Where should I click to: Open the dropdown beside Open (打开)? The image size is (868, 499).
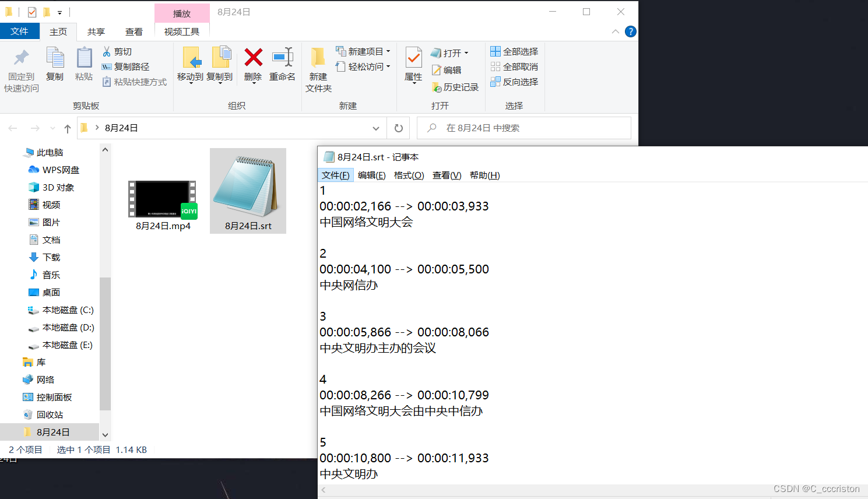point(466,53)
